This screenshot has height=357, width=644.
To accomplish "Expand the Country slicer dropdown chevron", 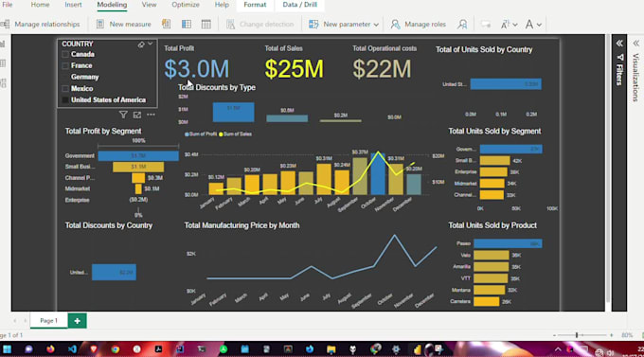I will [x=151, y=44].
